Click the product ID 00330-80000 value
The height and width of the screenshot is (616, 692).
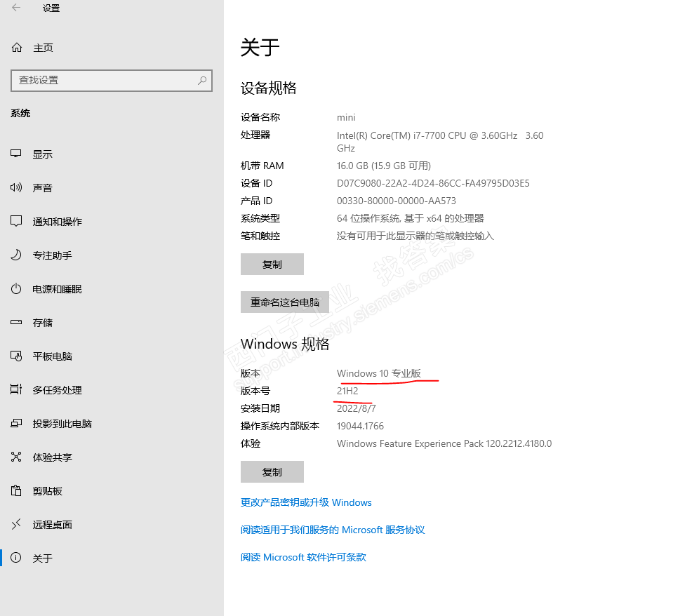pos(397,201)
